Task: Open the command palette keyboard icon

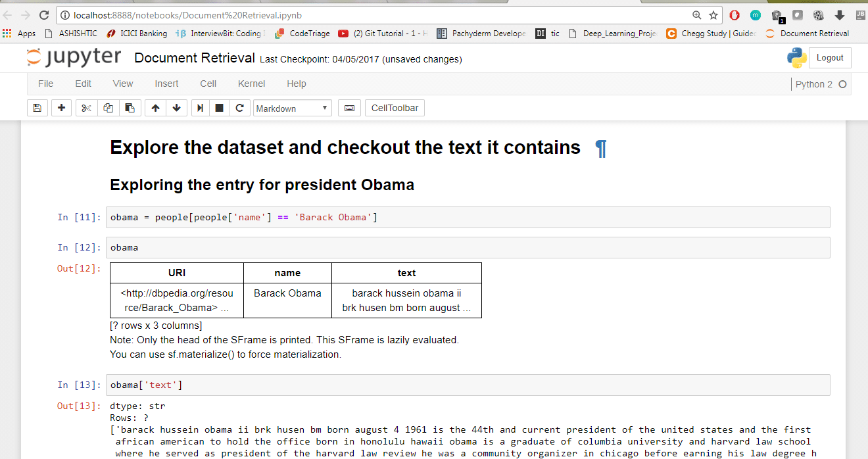Action: pyautogui.click(x=349, y=109)
